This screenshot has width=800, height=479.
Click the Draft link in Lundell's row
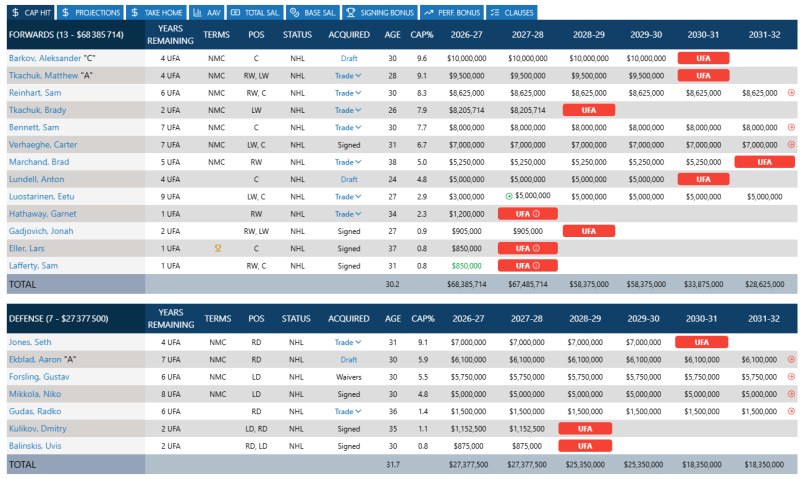tap(349, 180)
